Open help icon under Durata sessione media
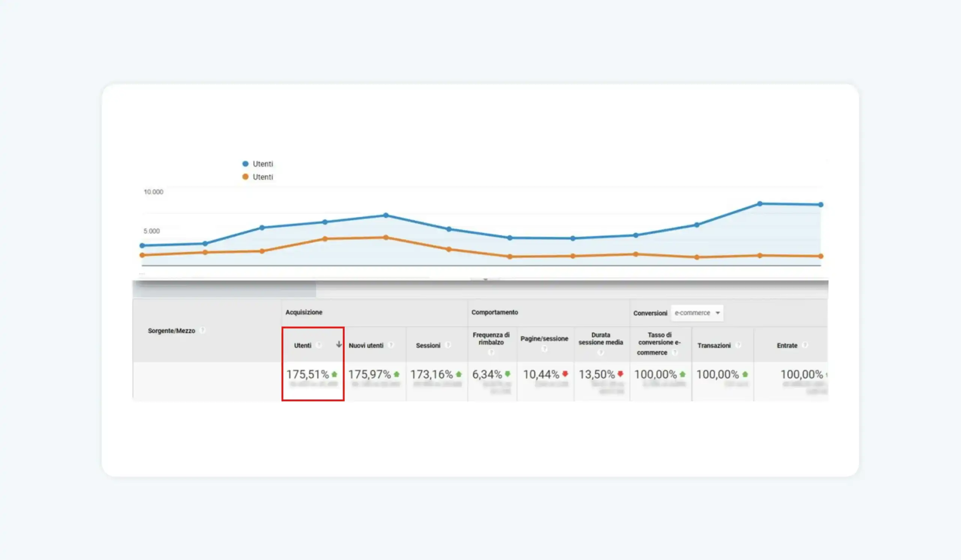 click(601, 352)
